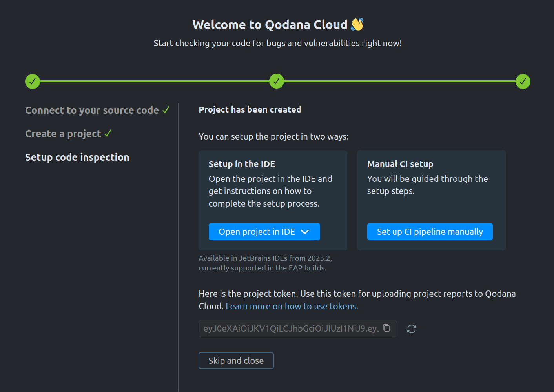Click the regenerate token refresh icon
This screenshot has height=392, width=554.
[x=411, y=329]
